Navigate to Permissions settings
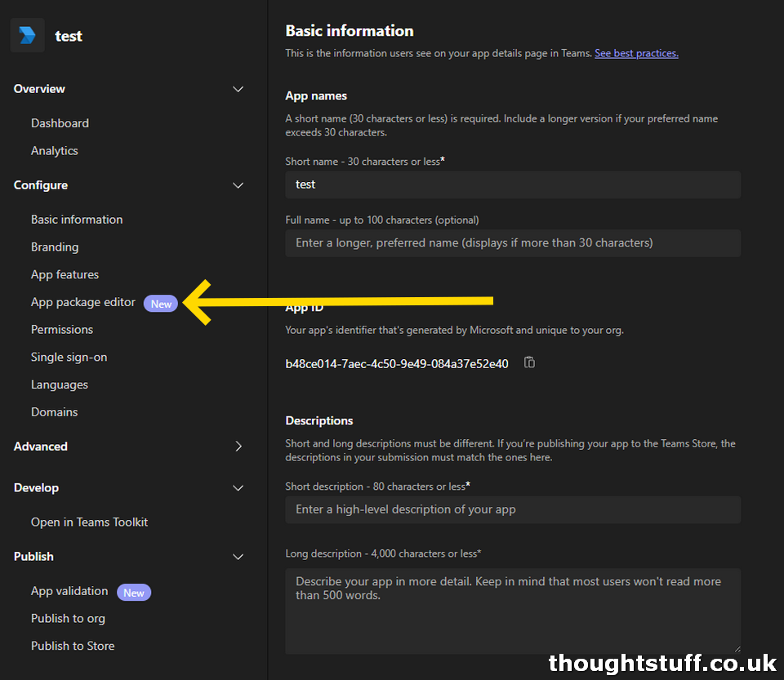Viewport: 784px width, 680px height. (x=62, y=330)
